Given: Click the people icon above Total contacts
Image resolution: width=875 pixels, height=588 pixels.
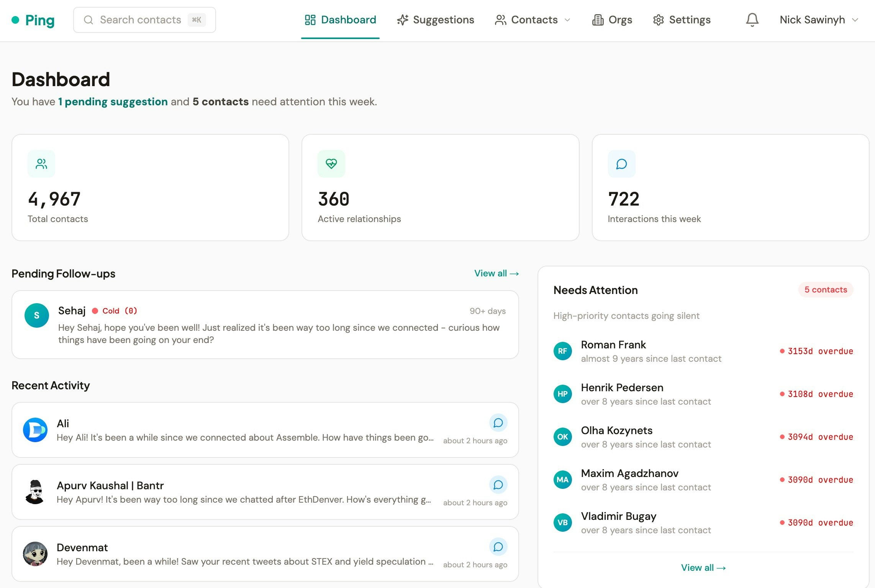Looking at the screenshot, I should 41,163.
